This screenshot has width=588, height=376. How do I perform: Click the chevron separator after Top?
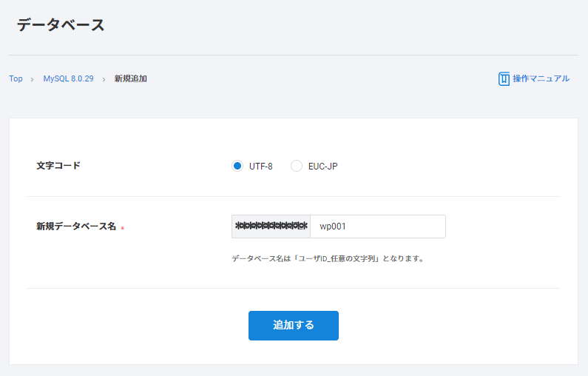point(33,79)
